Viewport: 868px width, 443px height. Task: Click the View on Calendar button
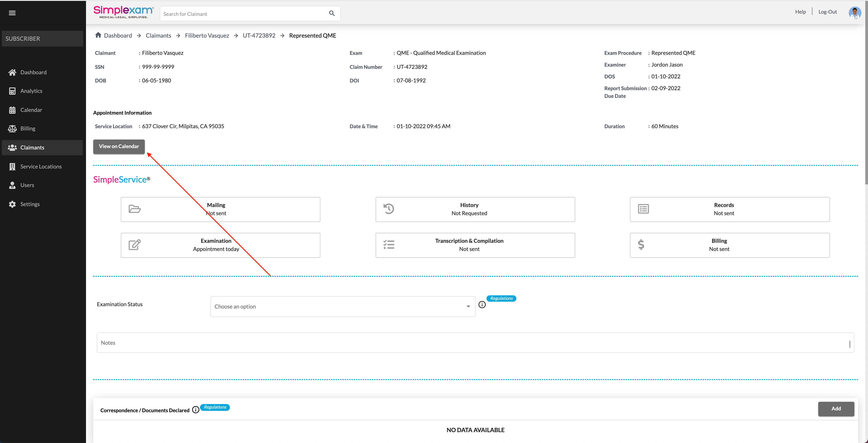coord(119,146)
